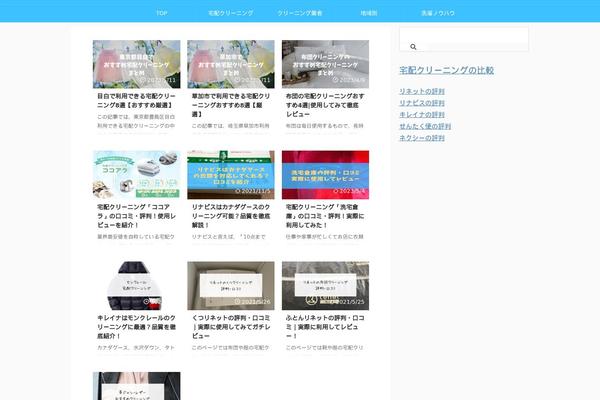
Task: Click title 宅配クリーニング「ココアラ」の口コミ・評判
Action: [x=136, y=216]
